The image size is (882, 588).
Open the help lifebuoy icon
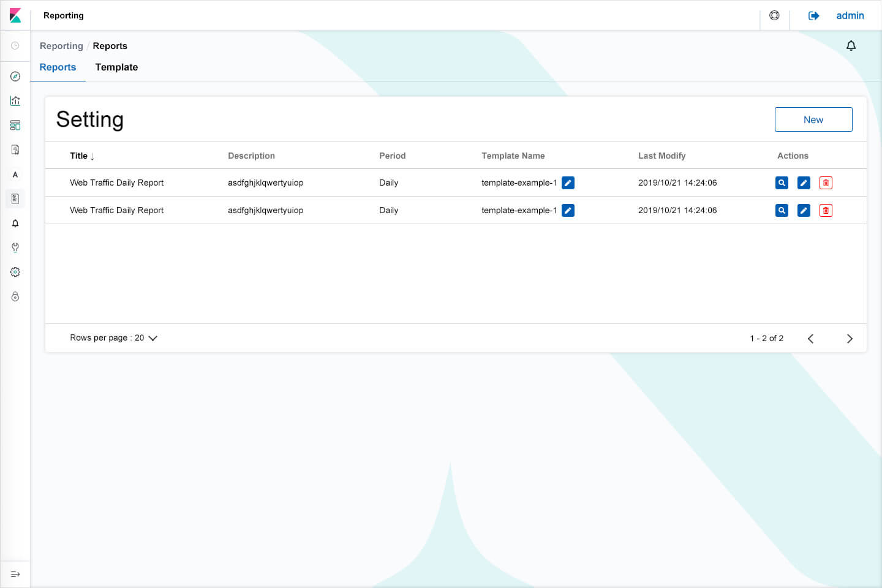(775, 15)
